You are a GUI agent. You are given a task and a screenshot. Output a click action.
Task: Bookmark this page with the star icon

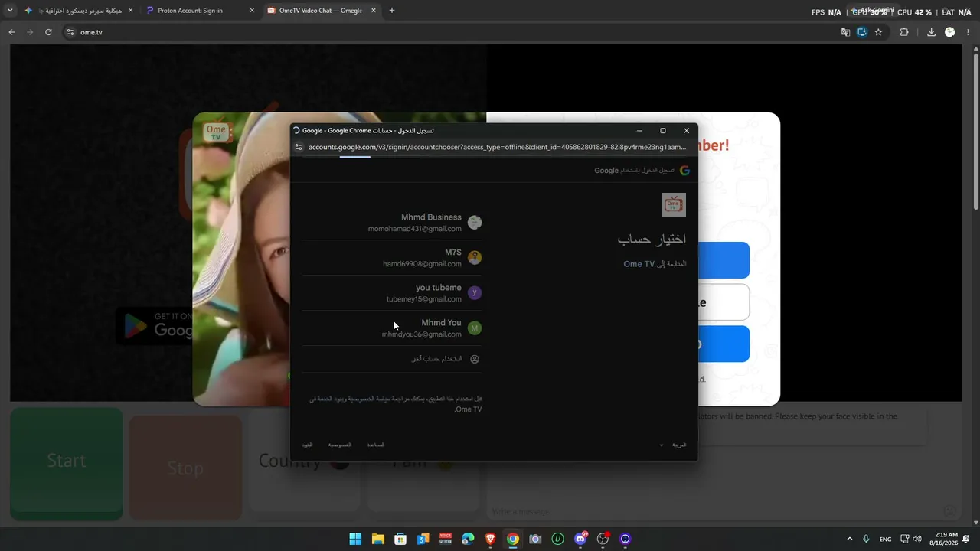coord(878,32)
